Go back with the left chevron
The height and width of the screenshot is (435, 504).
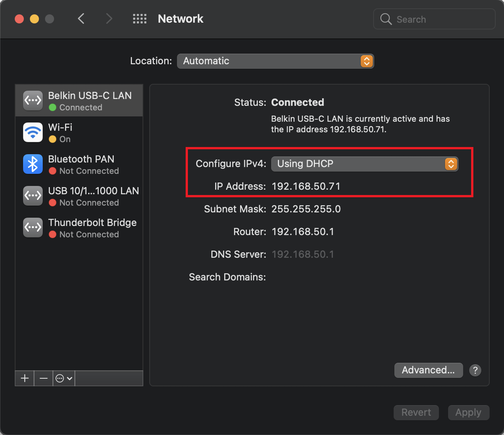click(81, 19)
